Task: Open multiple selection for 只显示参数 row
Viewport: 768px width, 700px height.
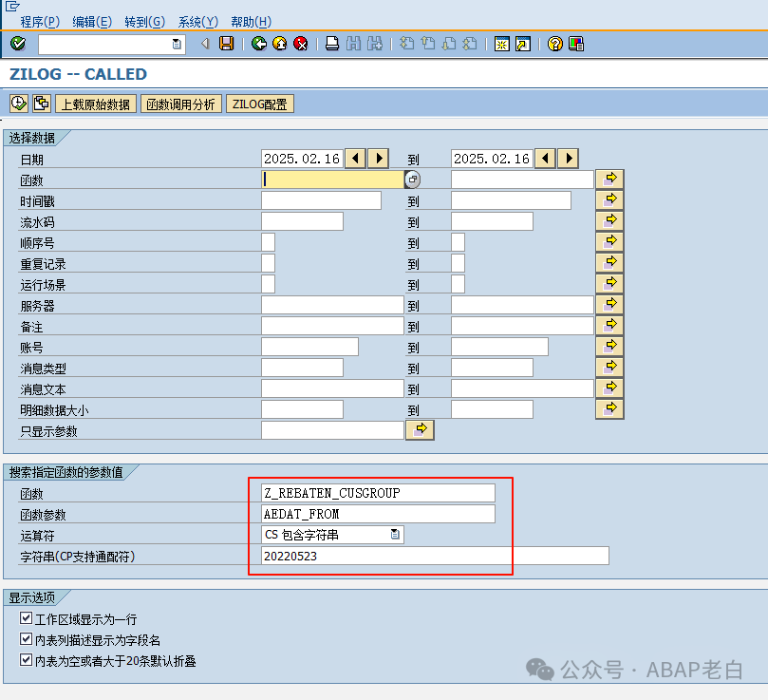Action: pyautogui.click(x=420, y=430)
